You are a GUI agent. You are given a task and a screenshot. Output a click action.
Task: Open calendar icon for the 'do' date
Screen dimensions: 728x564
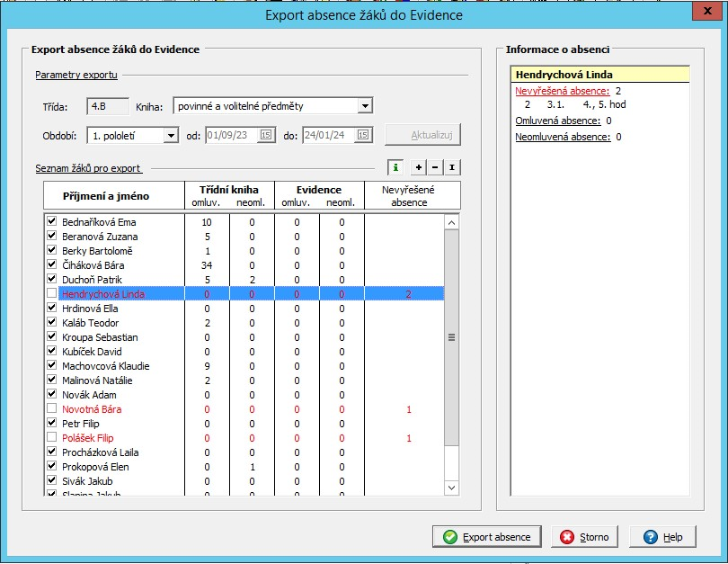click(x=363, y=135)
